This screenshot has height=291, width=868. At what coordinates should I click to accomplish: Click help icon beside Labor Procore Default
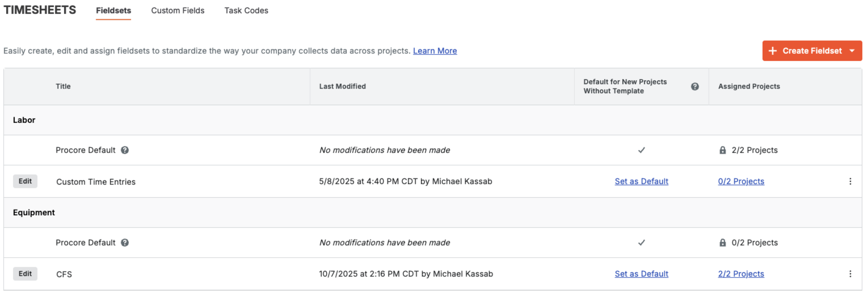coord(125,150)
